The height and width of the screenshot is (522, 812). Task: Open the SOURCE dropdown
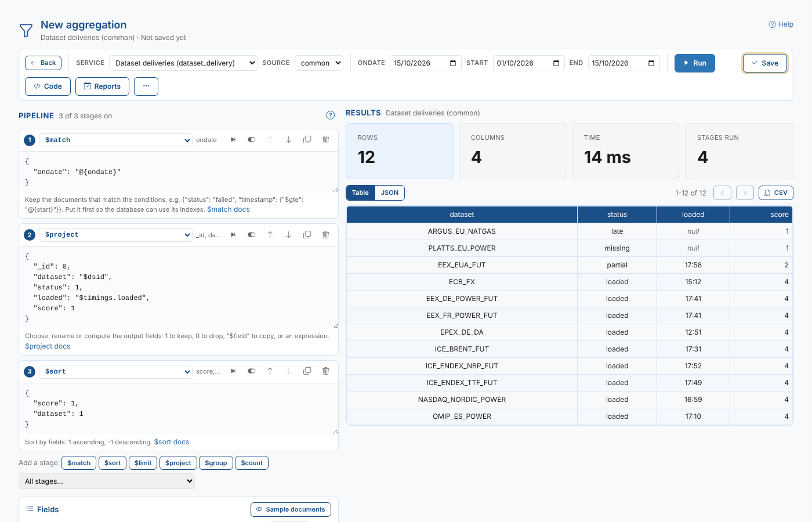coord(319,63)
